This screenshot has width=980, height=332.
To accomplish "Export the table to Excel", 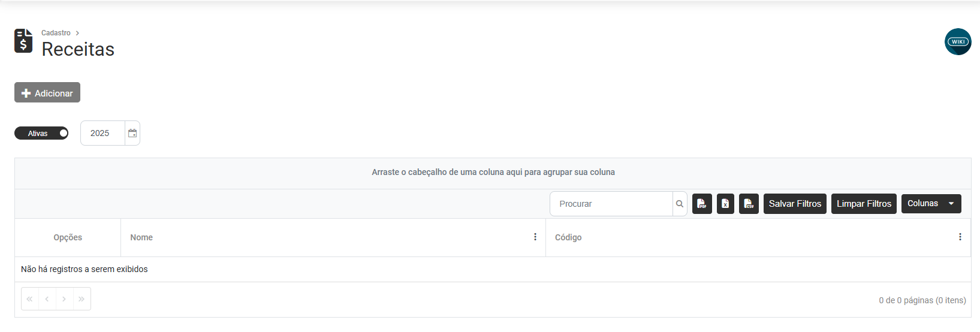I will coord(725,204).
